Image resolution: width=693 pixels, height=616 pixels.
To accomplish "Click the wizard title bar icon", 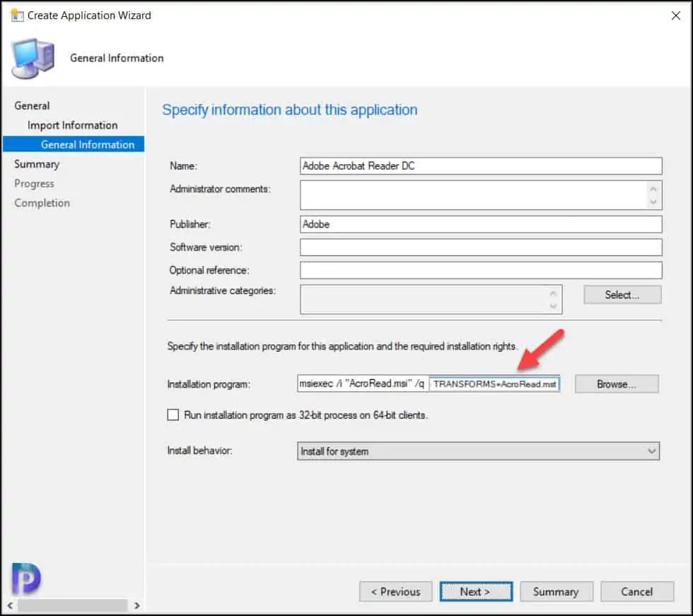I will tap(17, 15).
